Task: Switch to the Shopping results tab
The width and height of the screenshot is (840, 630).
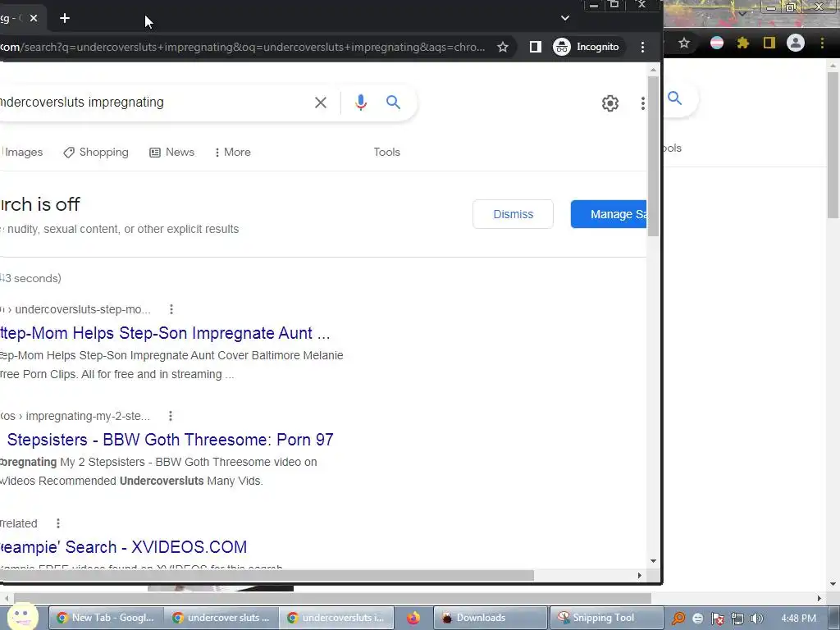Action: (x=96, y=152)
